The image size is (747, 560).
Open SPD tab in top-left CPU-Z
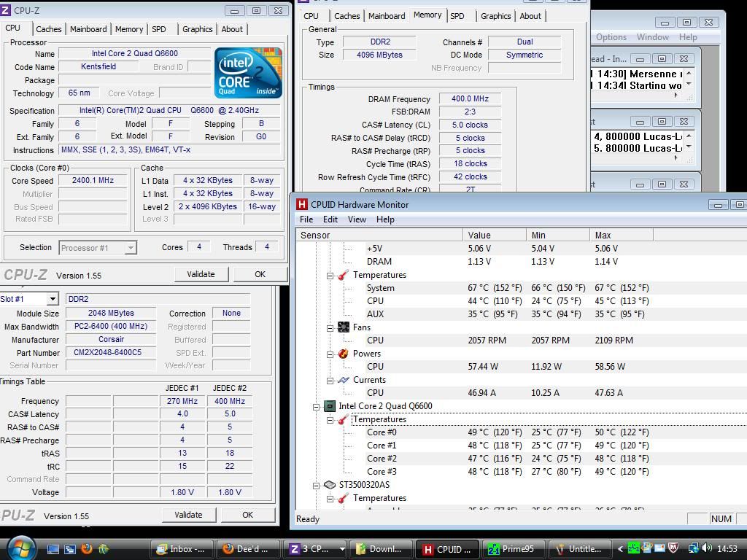pyautogui.click(x=158, y=29)
